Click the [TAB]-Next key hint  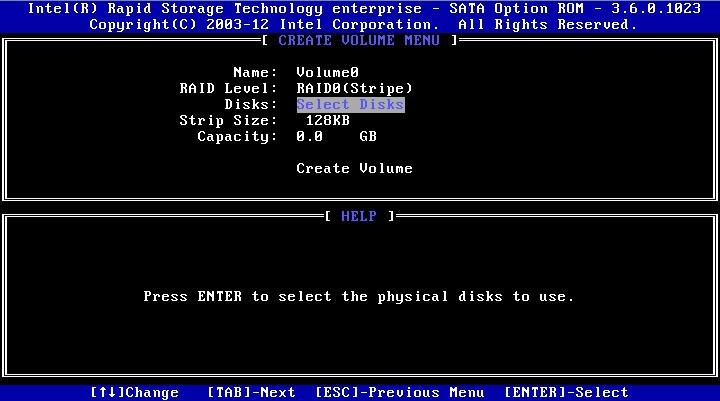click(x=251, y=392)
